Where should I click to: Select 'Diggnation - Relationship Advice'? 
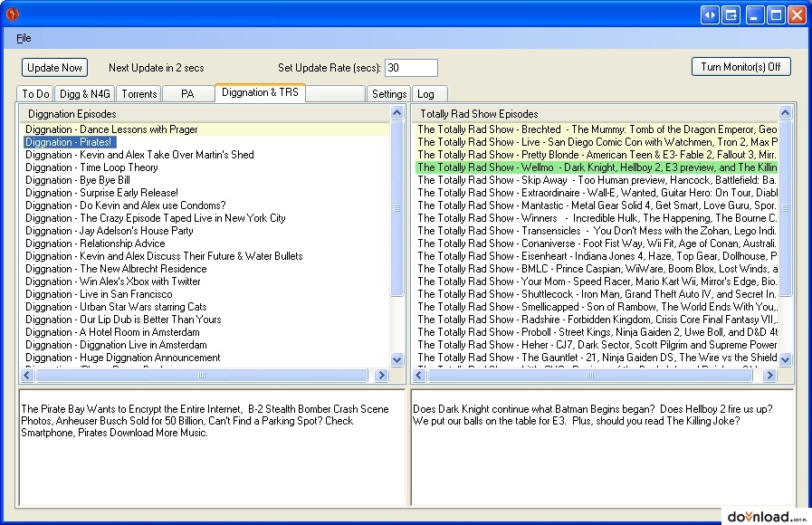coord(95,243)
